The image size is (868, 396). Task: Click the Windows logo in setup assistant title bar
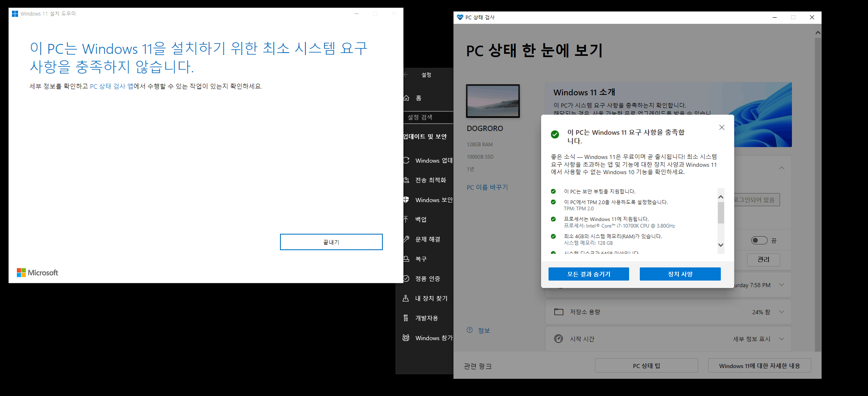pyautogui.click(x=15, y=14)
